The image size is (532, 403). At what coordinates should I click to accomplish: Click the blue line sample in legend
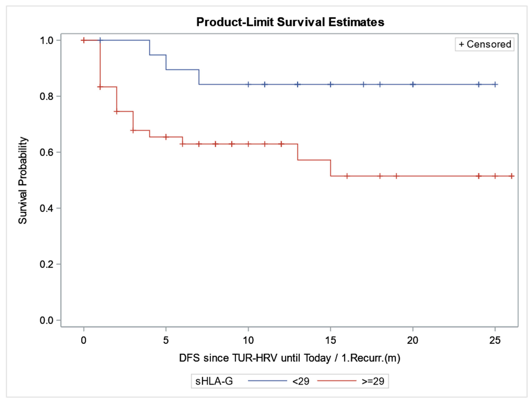pyautogui.click(x=268, y=381)
